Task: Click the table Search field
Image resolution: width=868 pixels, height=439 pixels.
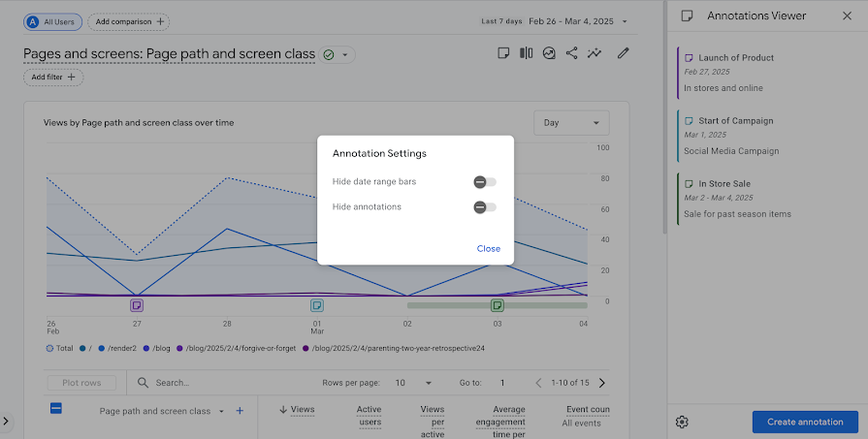Action: click(x=221, y=383)
